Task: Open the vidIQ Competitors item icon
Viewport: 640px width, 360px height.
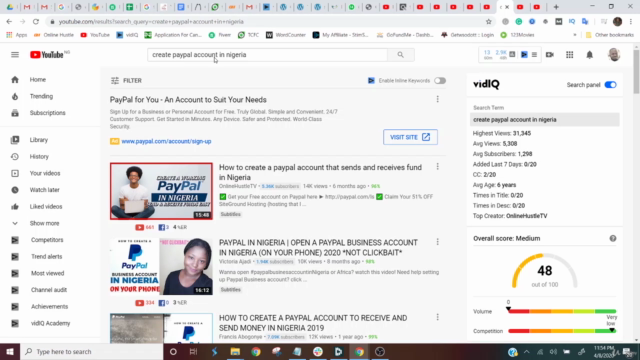Action: pos(15,240)
